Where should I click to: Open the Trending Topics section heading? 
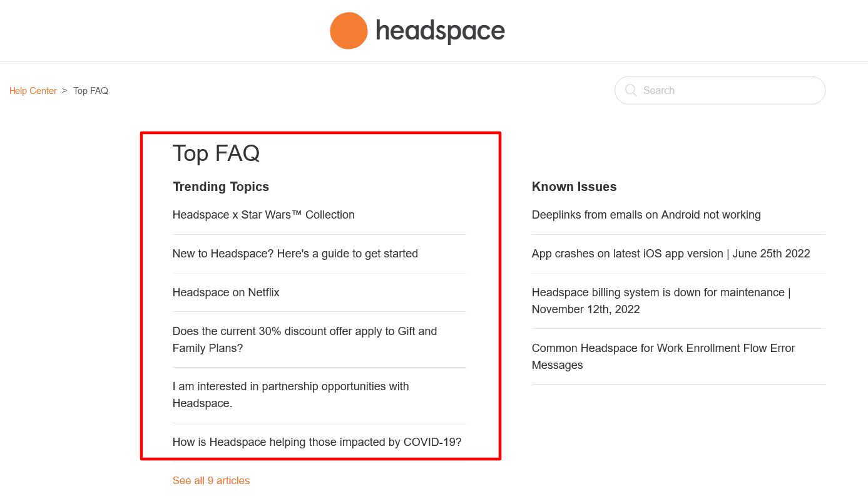[x=221, y=187]
